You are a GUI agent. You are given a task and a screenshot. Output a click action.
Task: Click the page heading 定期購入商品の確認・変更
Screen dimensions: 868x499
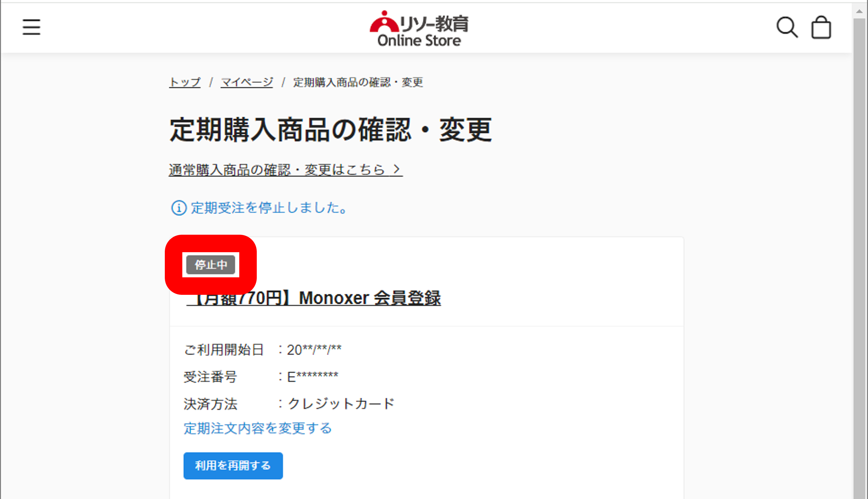[x=331, y=130]
